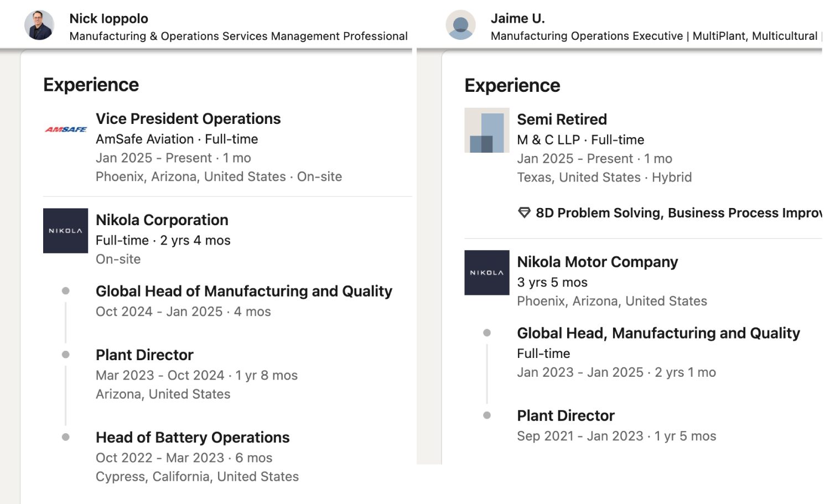830x504 pixels.
Task: Click 'Oct 2022 - Mar 2023 · 6 mos' dates
Action: click(x=184, y=458)
